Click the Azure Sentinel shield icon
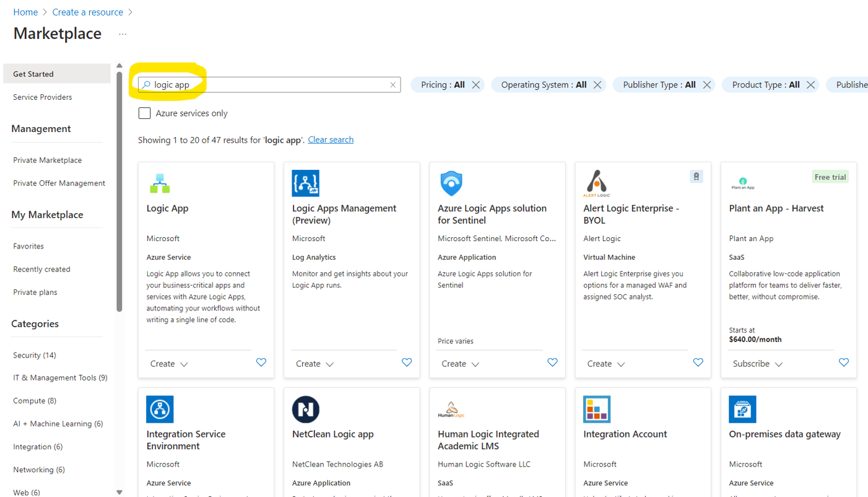The width and height of the screenshot is (868, 497). pyautogui.click(x=451, y=183)
